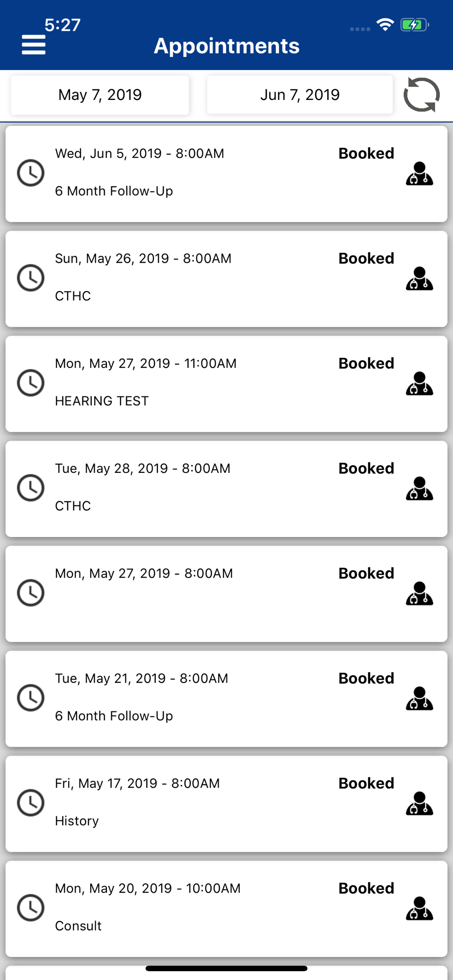Tap doctor icon on HEARING TEST appointment
The height and width of the screenshot is (980, 453).
[419, 383]
